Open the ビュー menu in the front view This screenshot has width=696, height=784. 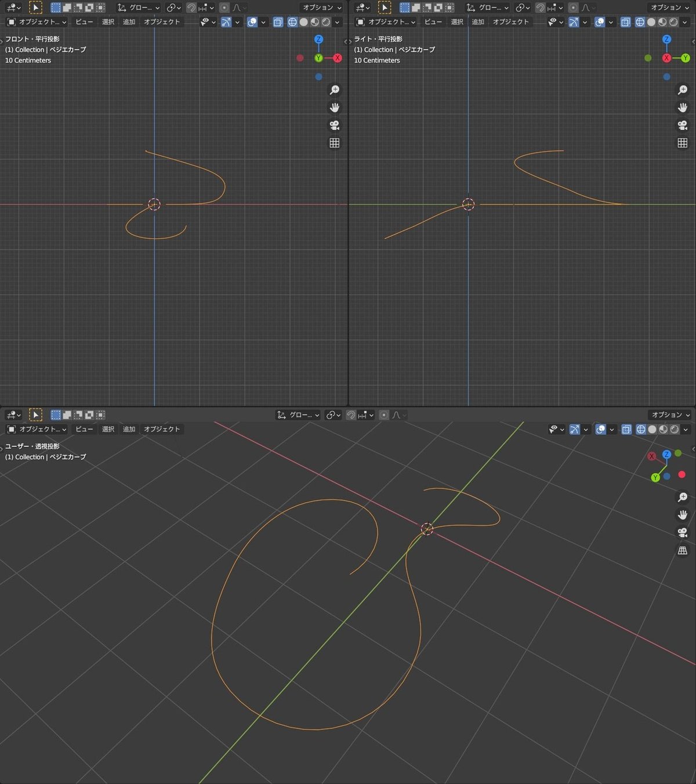pyautogui.click(x=84, y=22)
